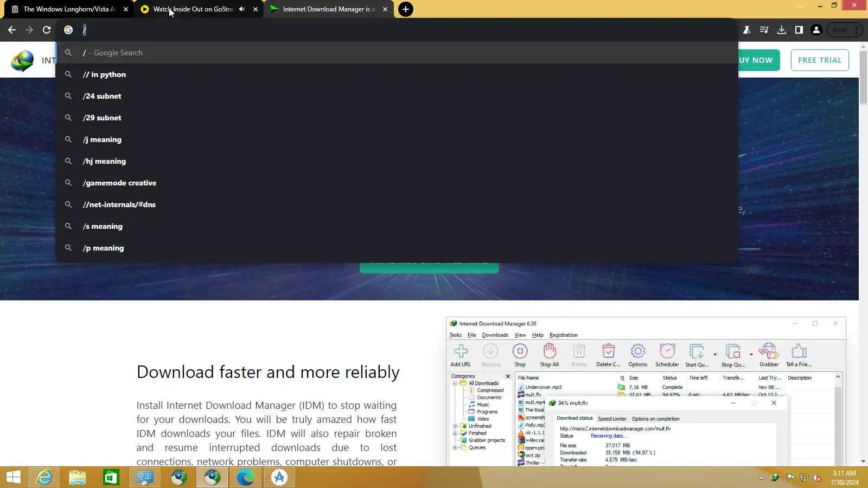Click the BUY NOW button
868x488 pixels.
coord(759,60)
